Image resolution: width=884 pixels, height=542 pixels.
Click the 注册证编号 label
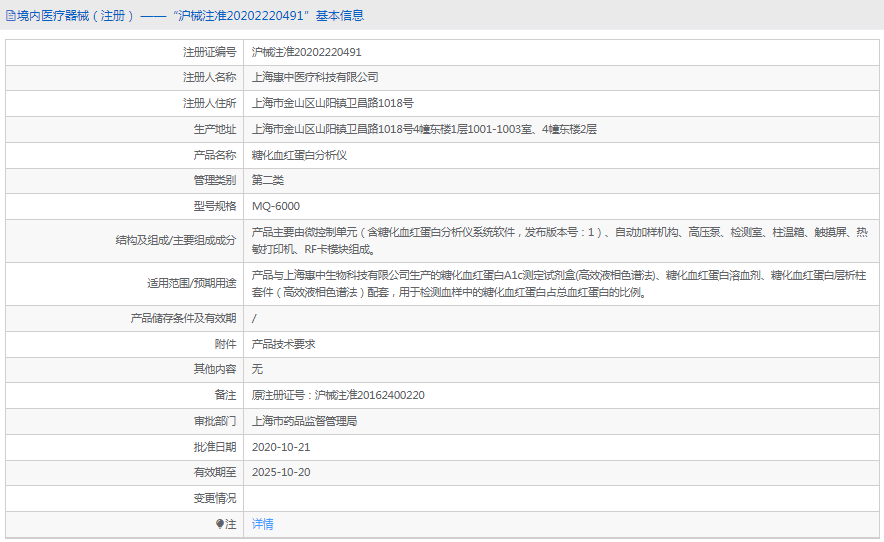coord(210,52)
